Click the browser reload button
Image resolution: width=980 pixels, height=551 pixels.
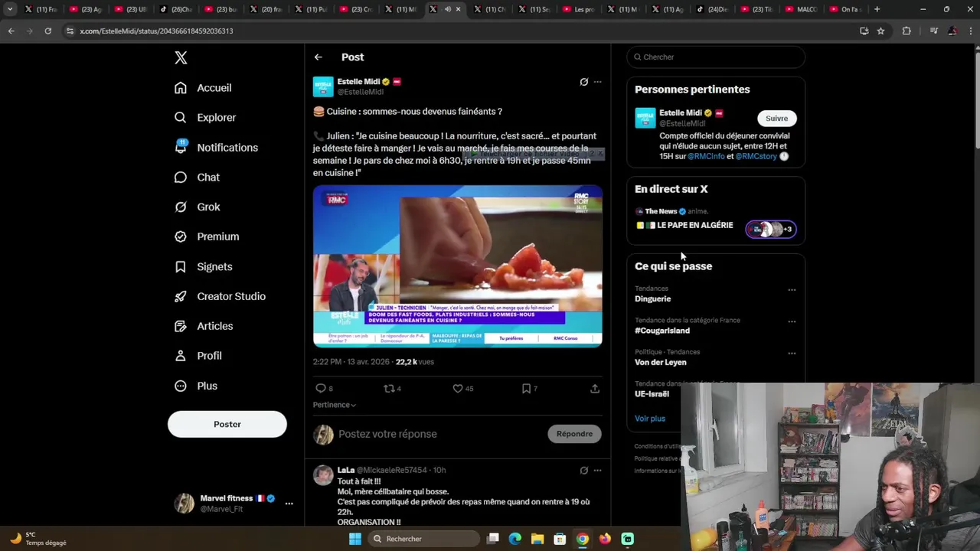(x=47, y=31)
